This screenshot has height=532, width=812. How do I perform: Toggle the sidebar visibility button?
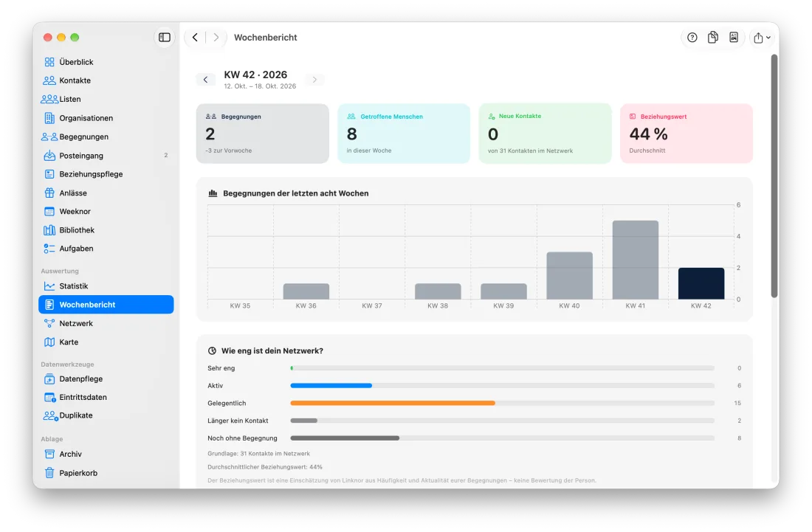[x=164, y=37]
